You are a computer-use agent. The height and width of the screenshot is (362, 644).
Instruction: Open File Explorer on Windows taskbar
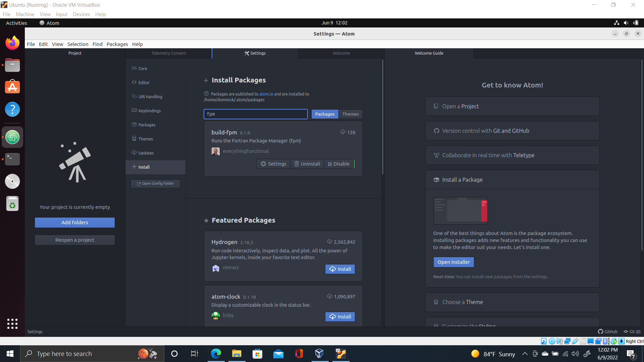click(x=237, y=354)
